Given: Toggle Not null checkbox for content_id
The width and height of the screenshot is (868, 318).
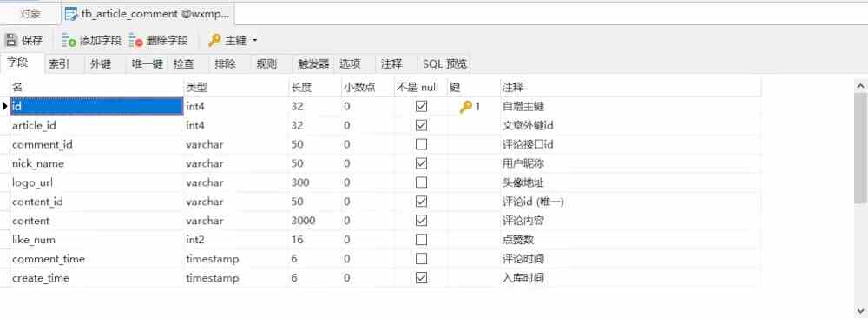Looking at the screenshot, I should pyautogui.click(x=421, y=201).
